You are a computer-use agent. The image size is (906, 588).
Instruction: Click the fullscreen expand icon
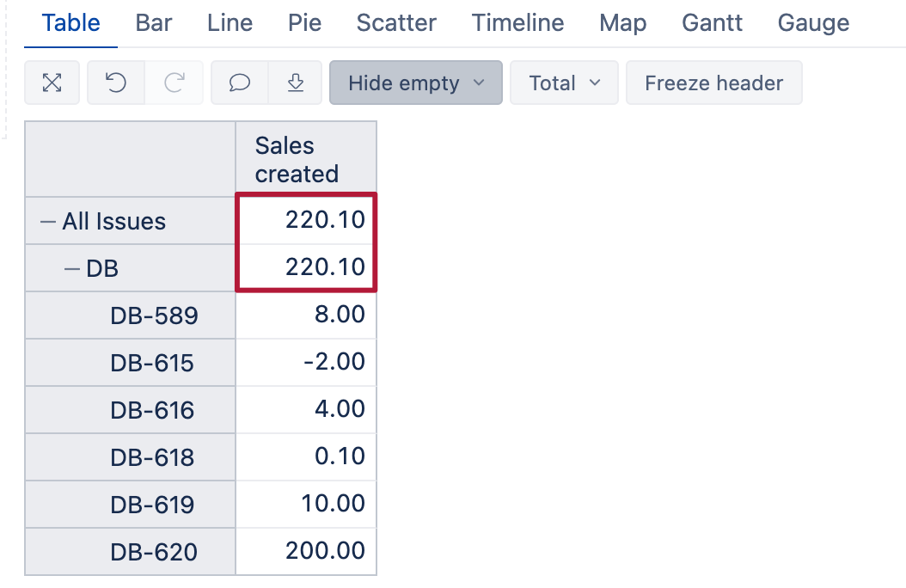(x=52, y=83)
